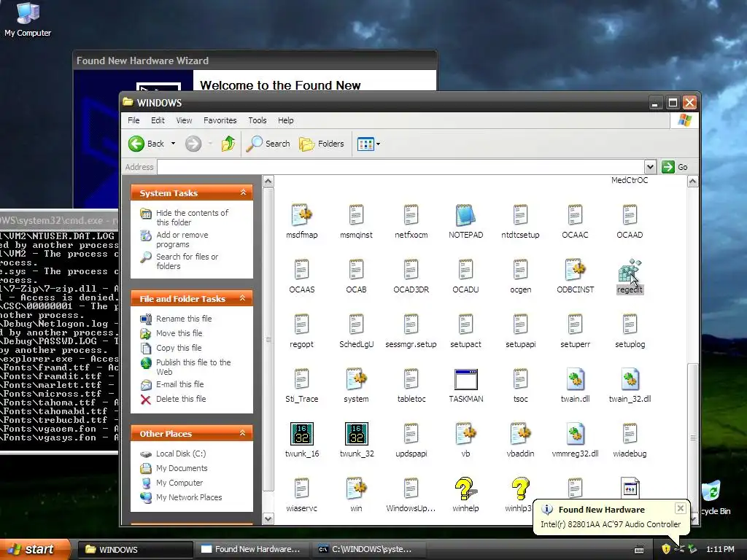Open the Tools menu

tap(258, 120)
